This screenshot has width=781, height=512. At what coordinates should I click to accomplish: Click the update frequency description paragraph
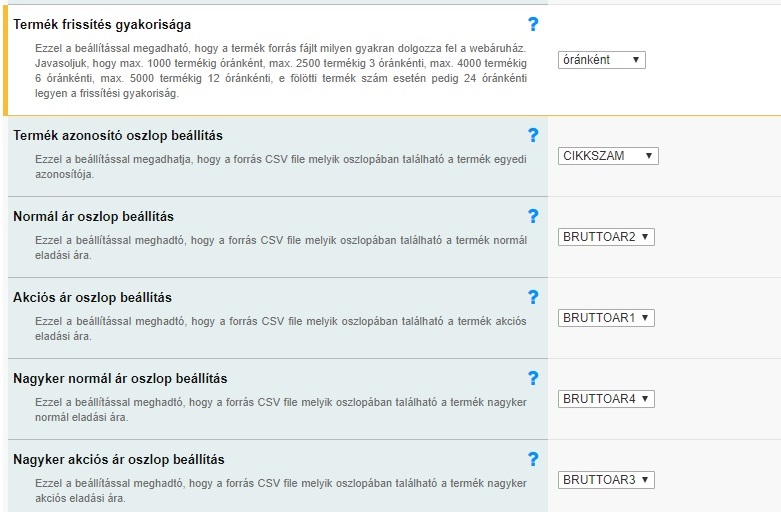280,71
